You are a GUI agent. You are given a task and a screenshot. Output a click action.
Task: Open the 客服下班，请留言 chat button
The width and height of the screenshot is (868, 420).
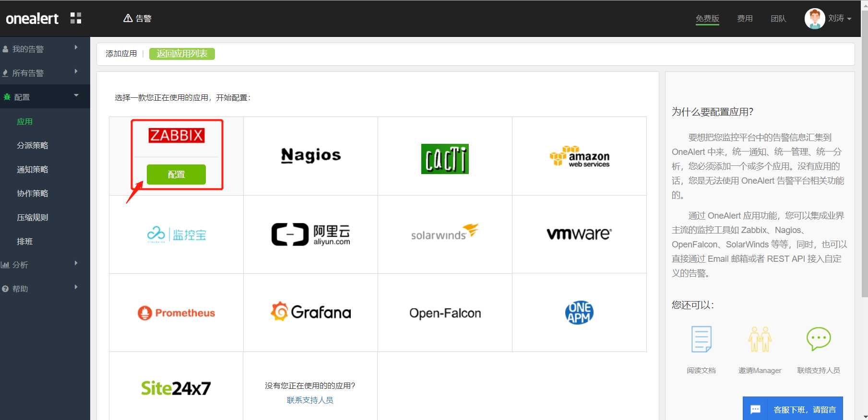[x=793, y=409]
